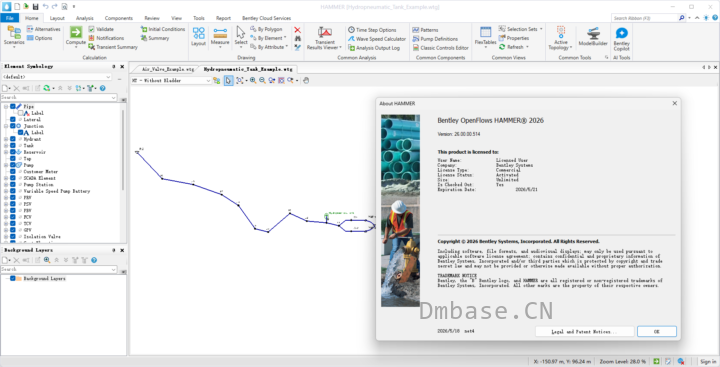Open the Wave Speed Calculator

click(377, 39)
